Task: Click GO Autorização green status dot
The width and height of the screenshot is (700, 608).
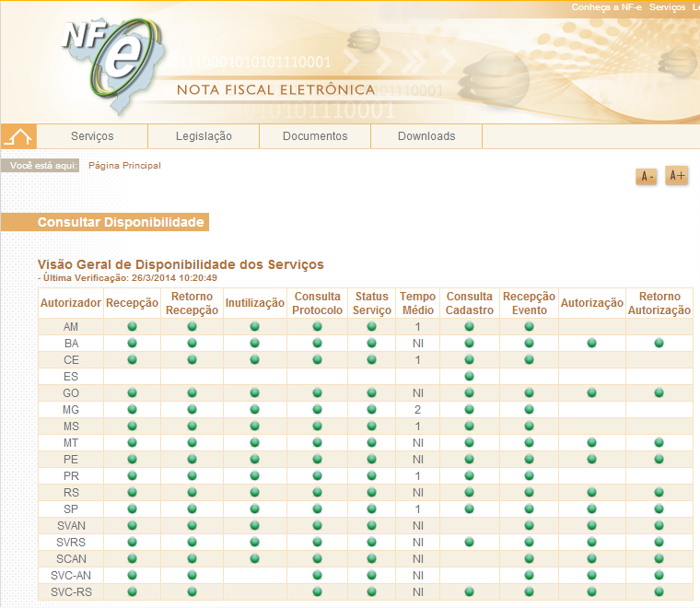Action: point(591,392)
